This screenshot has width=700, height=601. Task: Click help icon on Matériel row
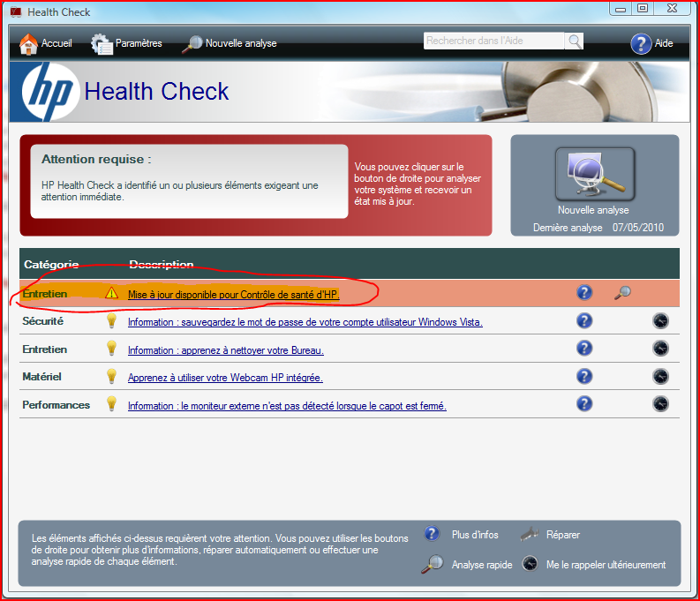(584, 376)
